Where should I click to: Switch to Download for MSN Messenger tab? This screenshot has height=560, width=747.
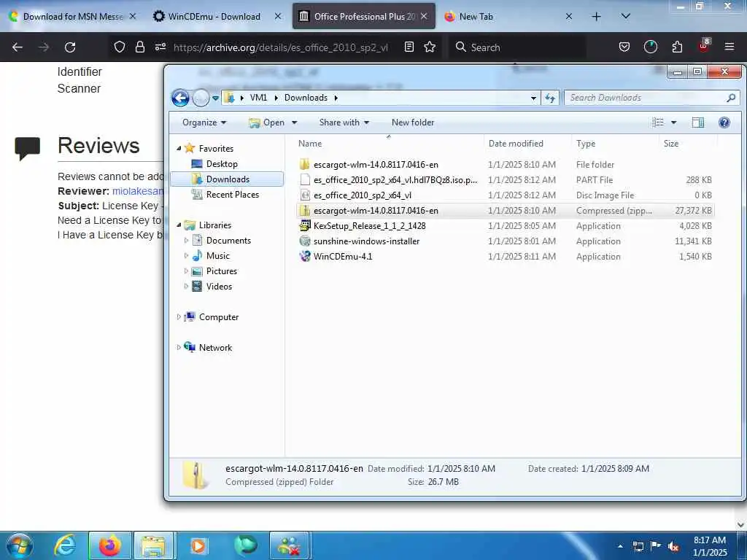click(x=73, y=16)
